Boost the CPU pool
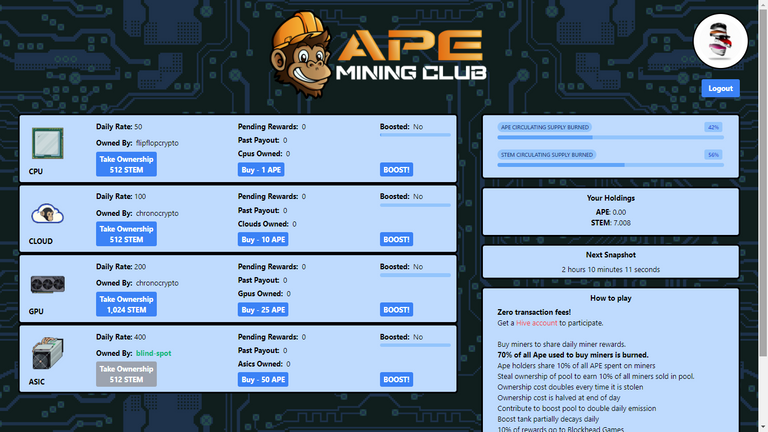This screenshot has height=432, width=768. [396, 169]
